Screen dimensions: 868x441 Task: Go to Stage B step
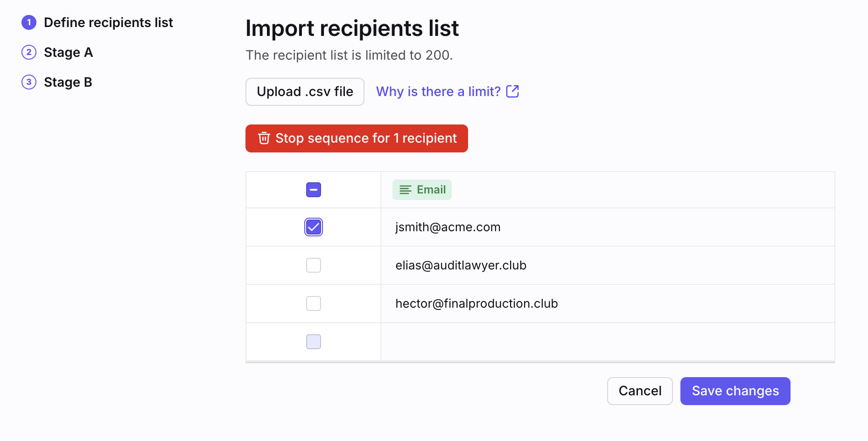pyautogui.click(x=68, y=82)
